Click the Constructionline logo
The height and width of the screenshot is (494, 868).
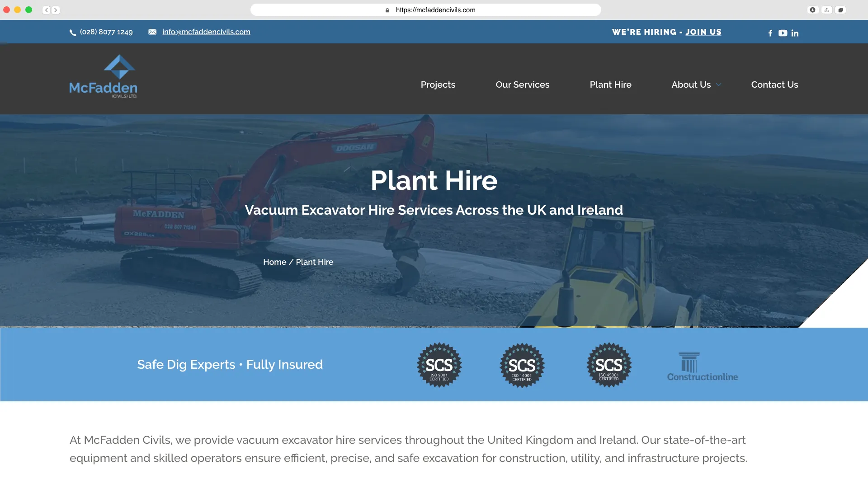point(703,367)
